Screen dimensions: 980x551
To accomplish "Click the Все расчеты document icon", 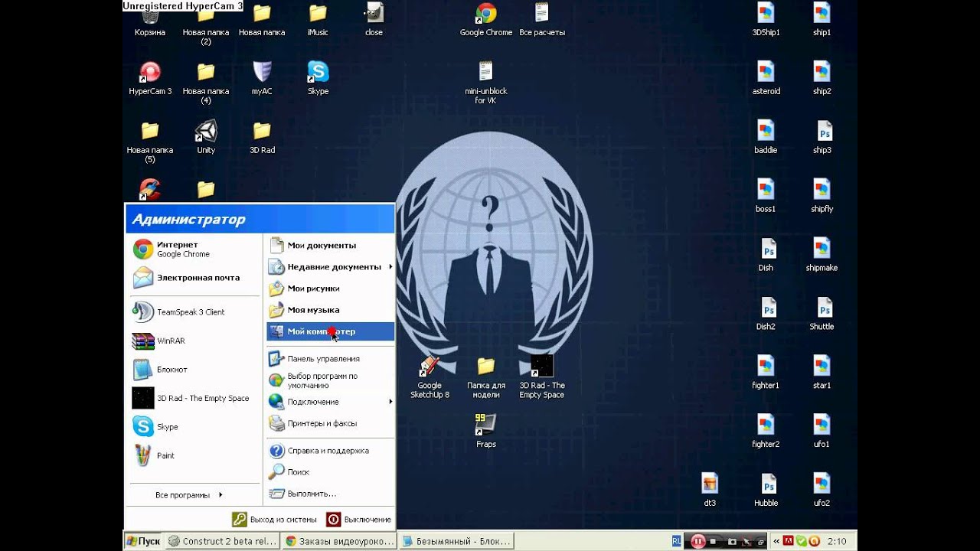I will tap(542, 20).
